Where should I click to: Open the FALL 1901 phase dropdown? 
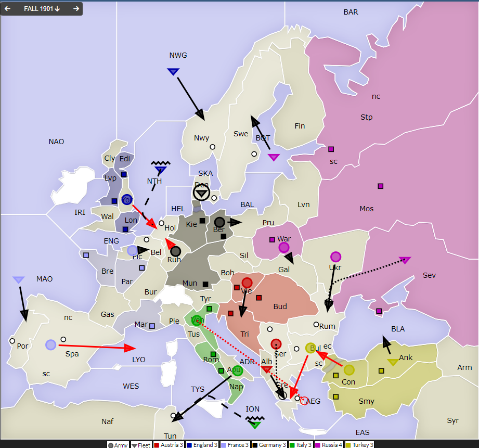[42, 8]
